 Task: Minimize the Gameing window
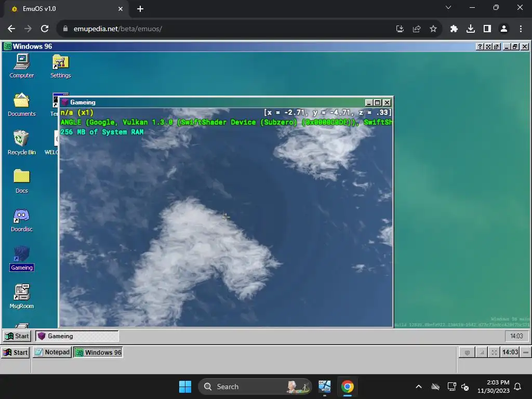pos(369,102)
